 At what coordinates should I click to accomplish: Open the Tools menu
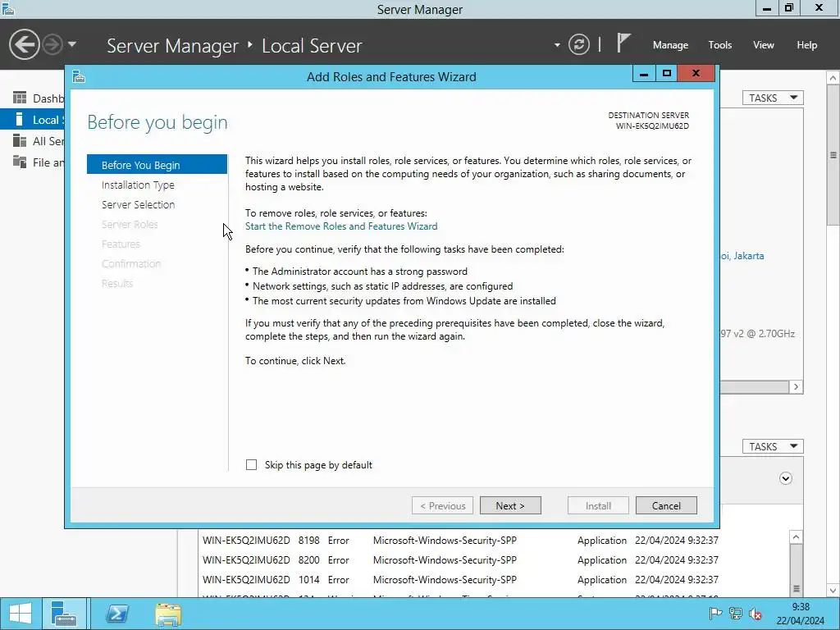(x=720, y=45)
